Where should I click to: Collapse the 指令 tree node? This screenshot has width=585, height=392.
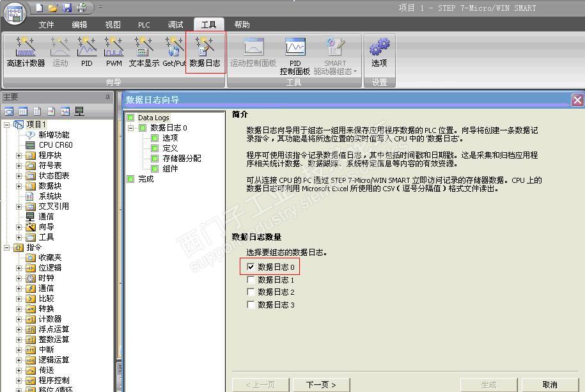pyautogui.click(x=7, y=247)
